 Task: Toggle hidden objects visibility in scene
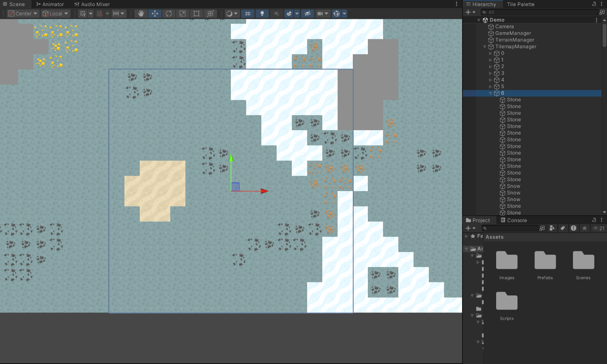(x=307, y=13)
